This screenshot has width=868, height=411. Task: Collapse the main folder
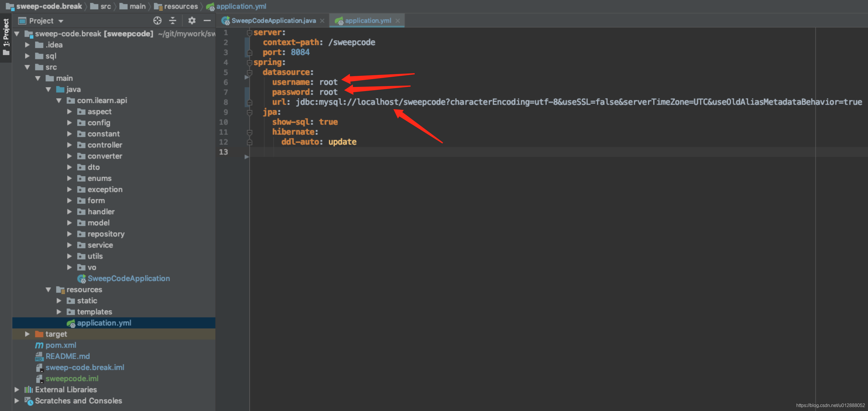click(x=38, y=78)
